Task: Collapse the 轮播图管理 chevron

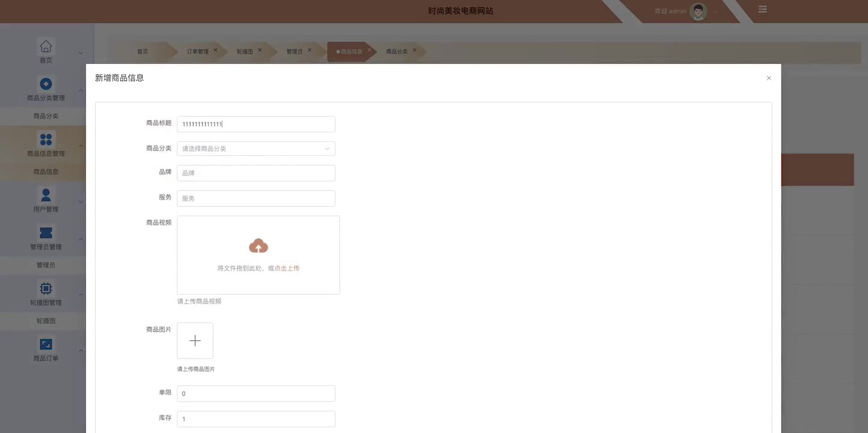Action: (x=81, y=295)
